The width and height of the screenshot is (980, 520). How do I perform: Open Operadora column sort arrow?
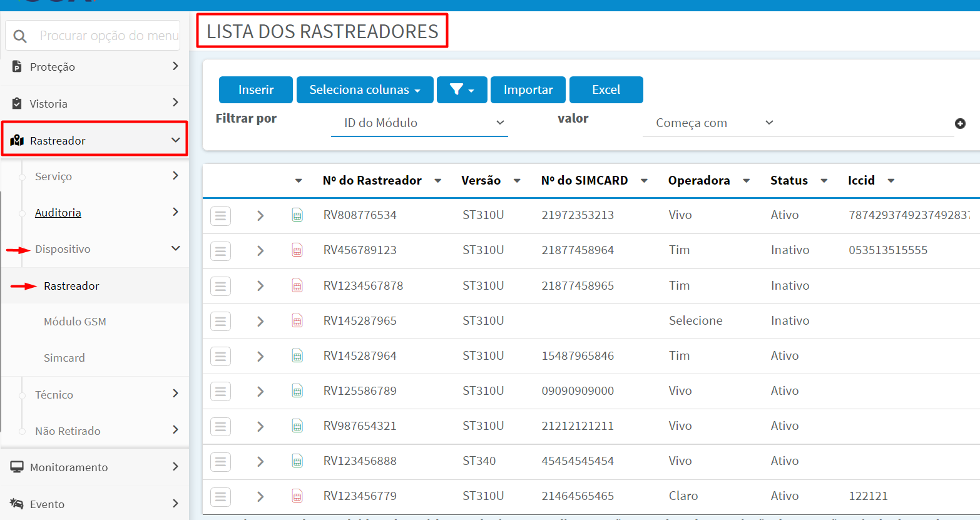(747, 181)
